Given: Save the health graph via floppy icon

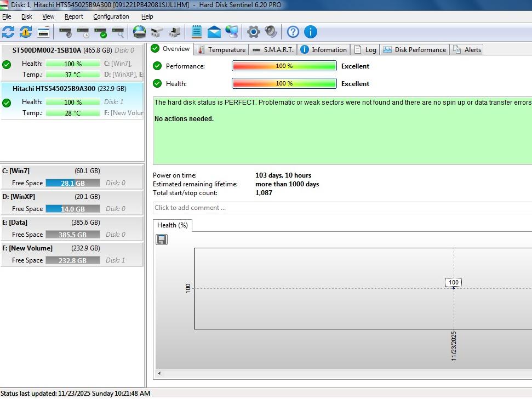Looking at the screenshot, I should click(x=162, y=240).
